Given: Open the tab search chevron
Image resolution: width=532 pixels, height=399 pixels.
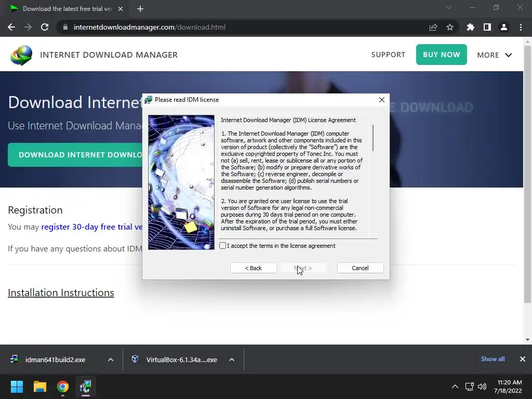Looking at the screenshot, I should pyautogui.click(x=448, y=7).
